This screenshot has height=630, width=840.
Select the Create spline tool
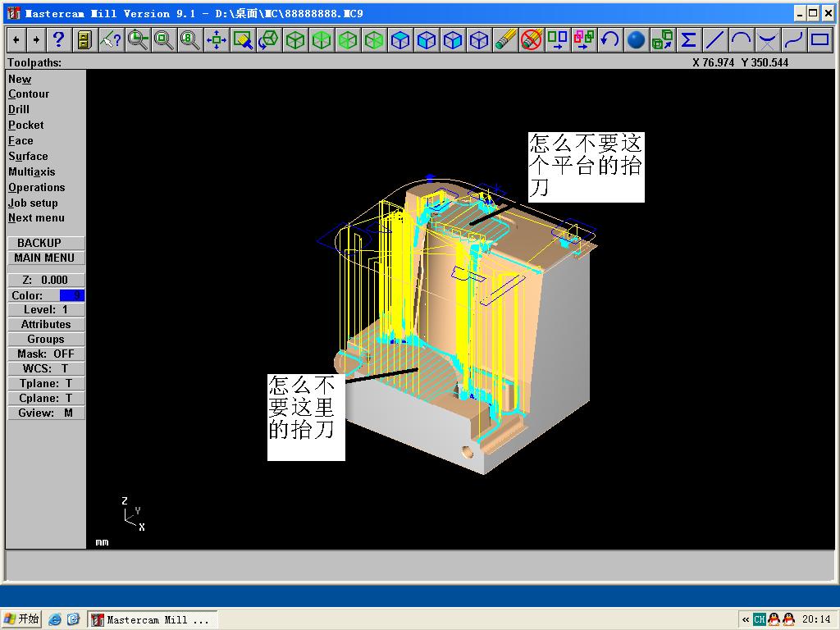793,39
